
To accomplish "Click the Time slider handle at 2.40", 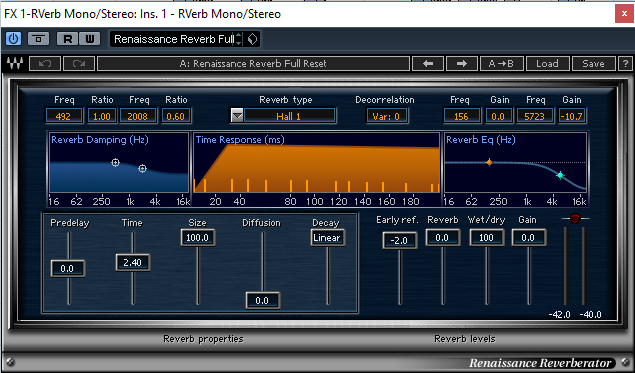I will [132, 262].
